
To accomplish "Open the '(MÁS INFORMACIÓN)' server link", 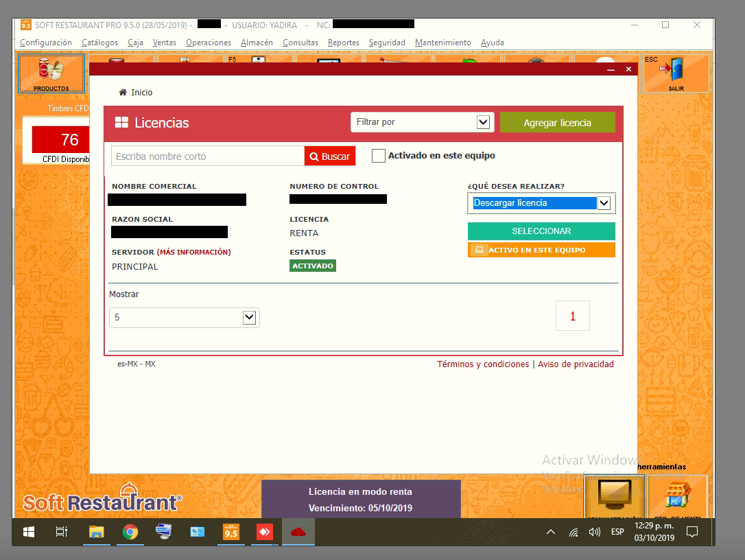I will click(x=194, y=252).
